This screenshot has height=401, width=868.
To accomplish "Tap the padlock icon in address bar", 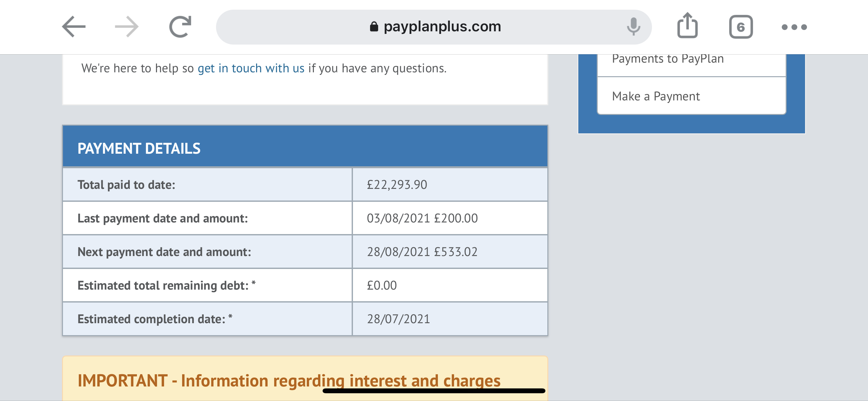I will (x=374, y=26).
